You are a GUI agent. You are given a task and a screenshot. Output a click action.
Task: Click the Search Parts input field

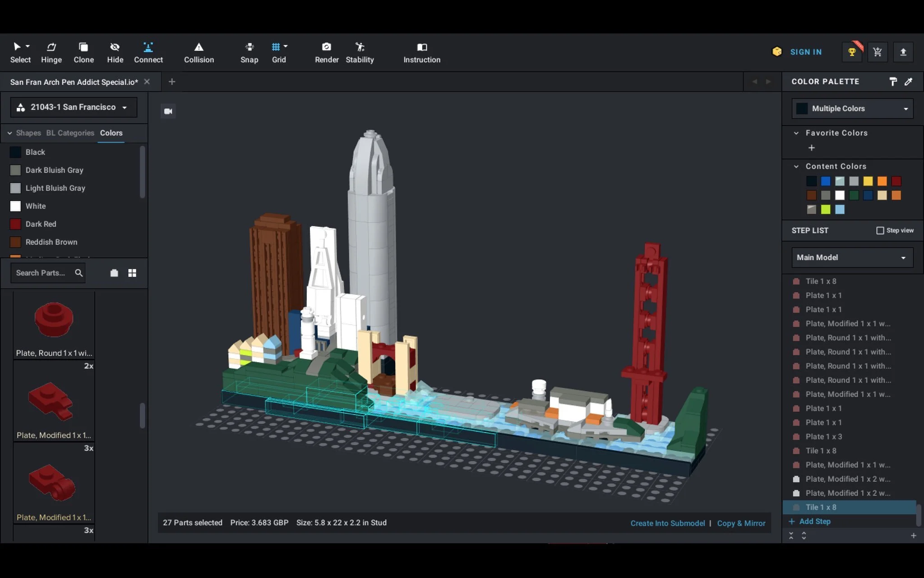coord(41,273)
